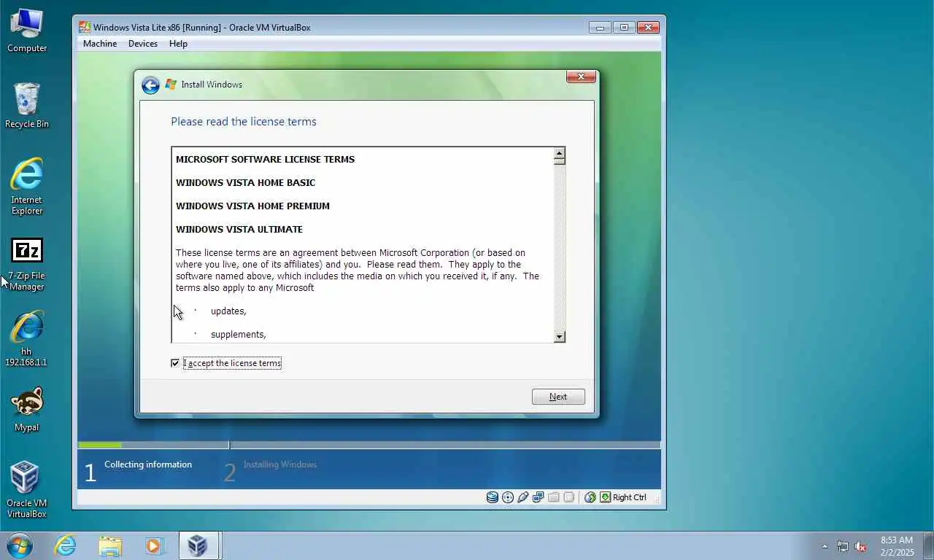Viewport: 934px width, 560px height.
Task: Open the Machine menu
Action: click(x=100, y=44)
